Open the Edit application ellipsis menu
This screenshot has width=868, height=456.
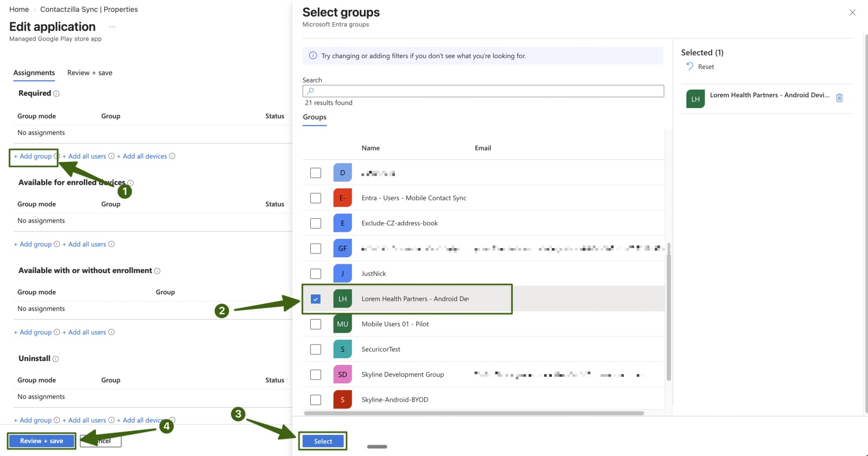112,27
